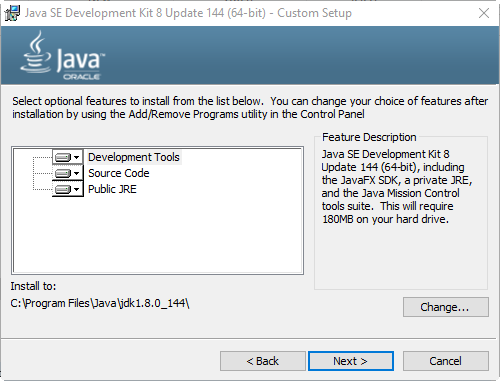Image resolution: width=500 pixels, height=381 pixels.
Task: Click the Java coffee cup logo
Action: (x=36, y=52)
